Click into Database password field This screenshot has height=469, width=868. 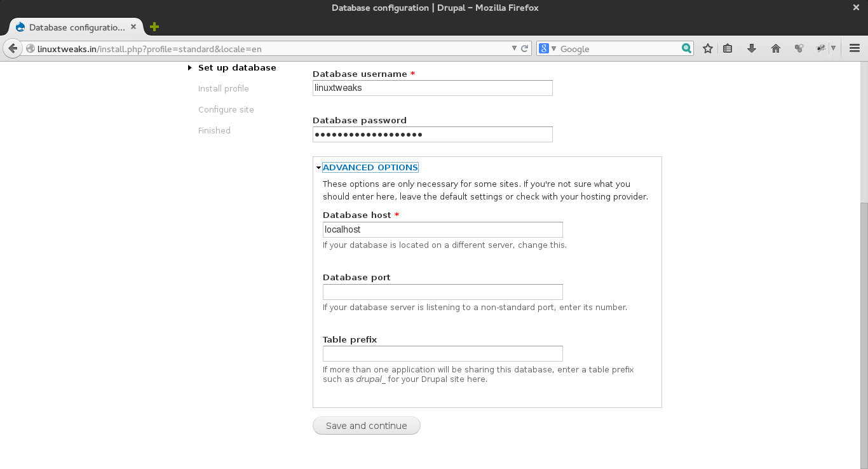click(433, 134)
